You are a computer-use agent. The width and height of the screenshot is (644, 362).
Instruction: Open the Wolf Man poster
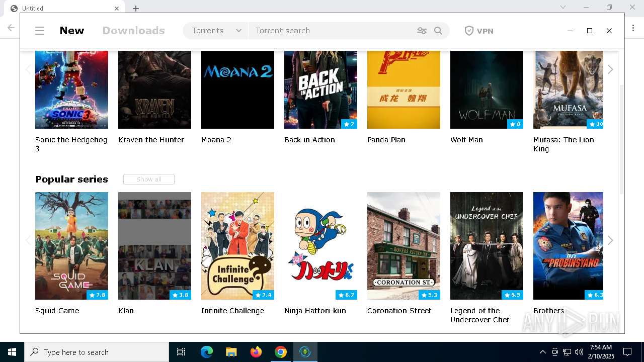(x=487, y=89)
